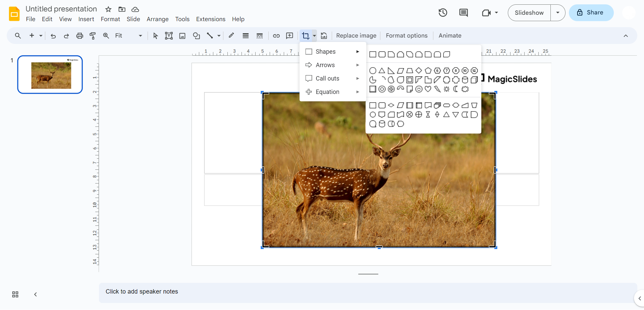Open the Arrange menu
This screenshot has width=644, height=310.
tap(157, 19)
